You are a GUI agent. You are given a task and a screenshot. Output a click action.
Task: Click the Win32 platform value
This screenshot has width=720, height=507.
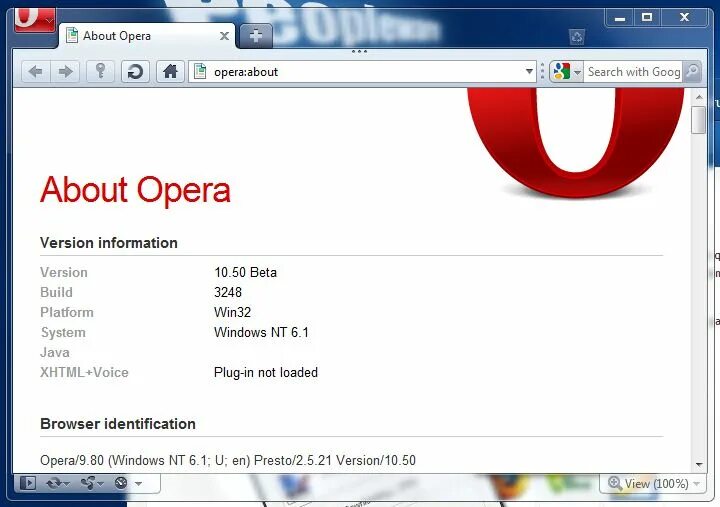click(232, 312)
